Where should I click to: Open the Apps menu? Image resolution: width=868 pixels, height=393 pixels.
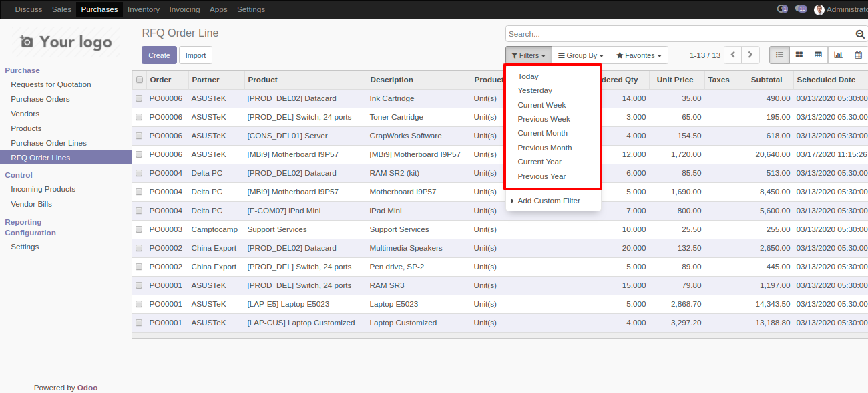(218, 9)
